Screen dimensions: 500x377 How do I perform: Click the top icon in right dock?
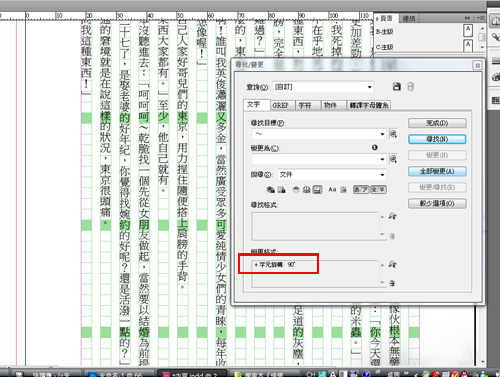(495, 21)
